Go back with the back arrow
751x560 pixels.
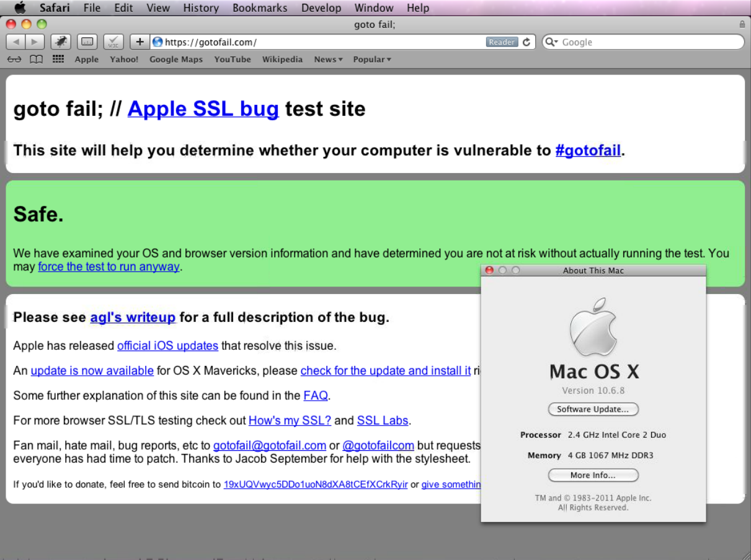point(16,42)
